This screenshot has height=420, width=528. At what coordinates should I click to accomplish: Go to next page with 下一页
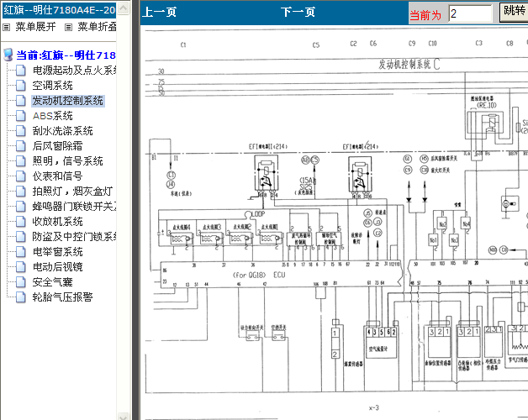[x=298, y=12]
